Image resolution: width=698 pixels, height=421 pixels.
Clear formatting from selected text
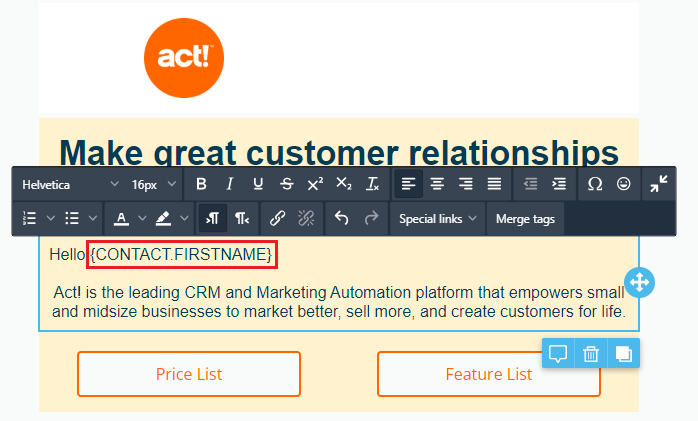point(373,184)
